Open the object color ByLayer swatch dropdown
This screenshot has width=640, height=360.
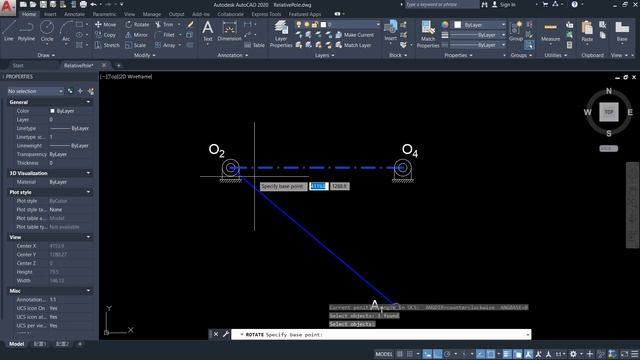[x=480, y=25]
